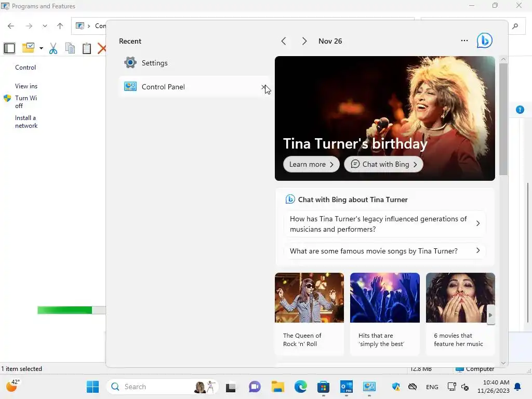
Task: Advance the card carousel with the arrow
Action: pyautogui.click(x=490, y=315)
